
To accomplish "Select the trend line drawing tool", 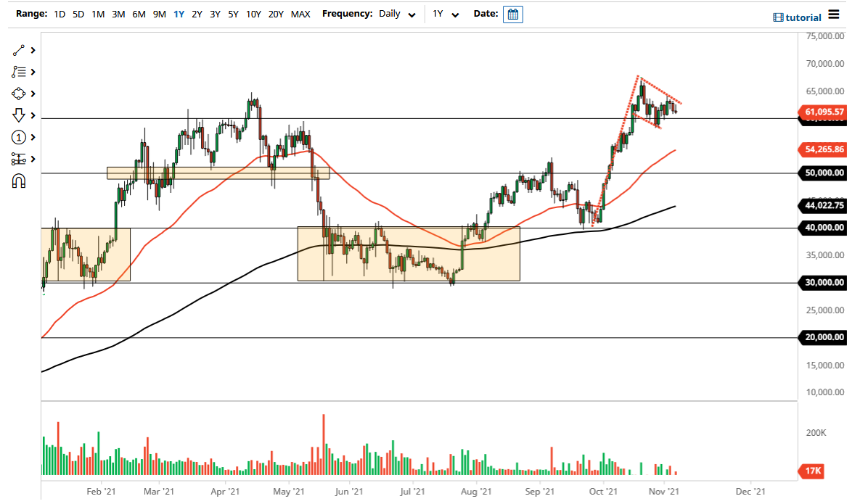I will (18, 50).
